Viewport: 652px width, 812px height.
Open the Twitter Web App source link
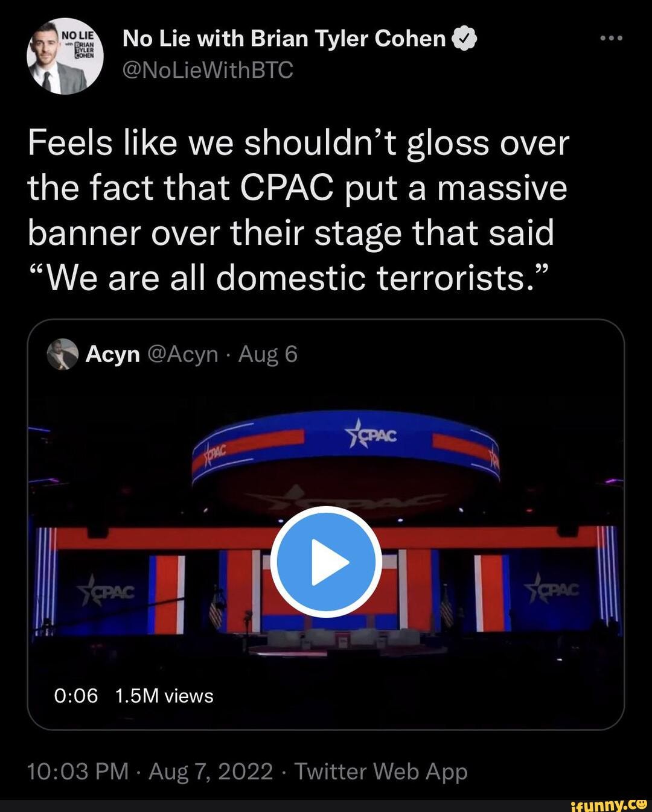(380, 772)
